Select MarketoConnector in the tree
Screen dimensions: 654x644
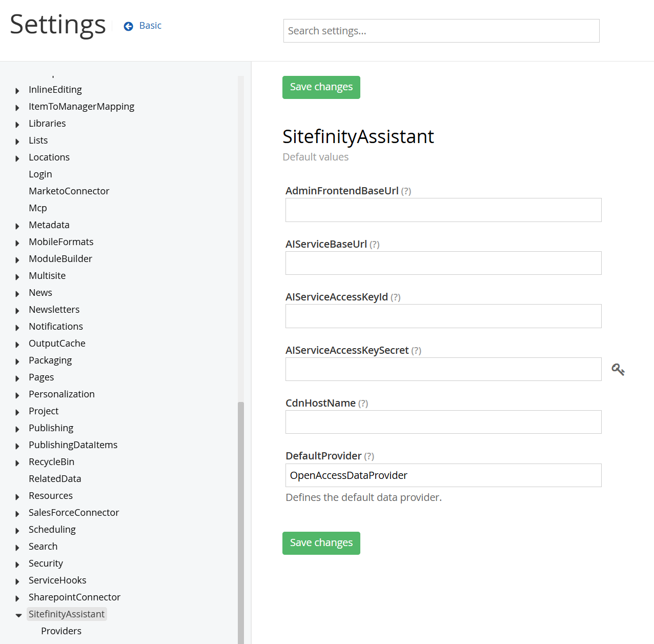(69, 191)
